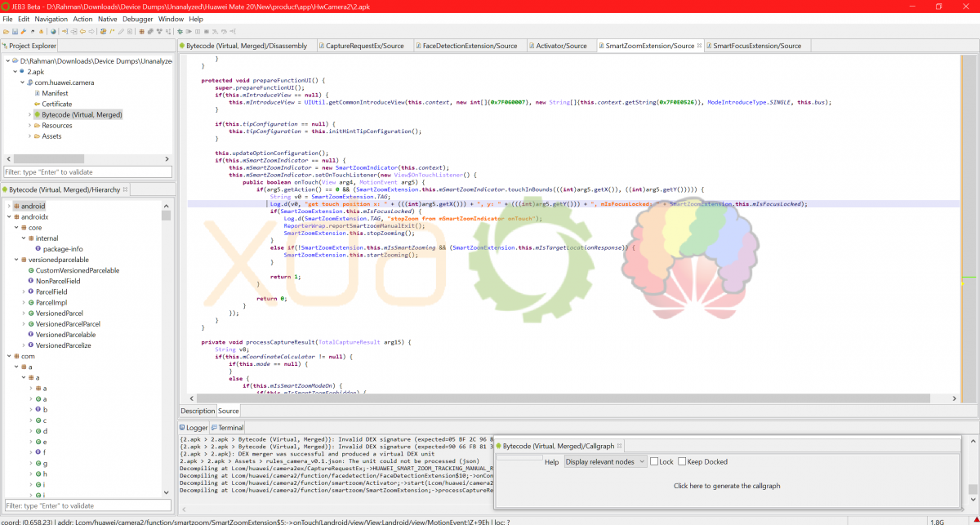Click the green debugger bug icon
This screenshot has width=980, height=525.
tap(180, 32)
